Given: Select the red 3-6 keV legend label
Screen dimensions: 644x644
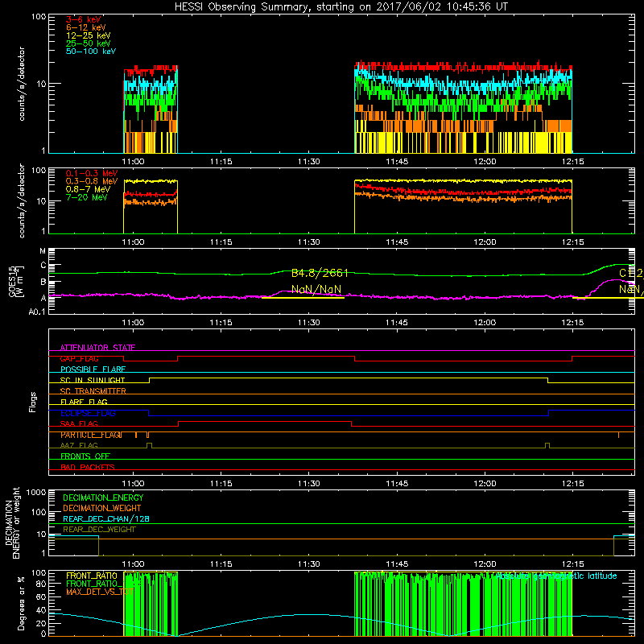Looking at the screenshot, I should tap(83, 19).
